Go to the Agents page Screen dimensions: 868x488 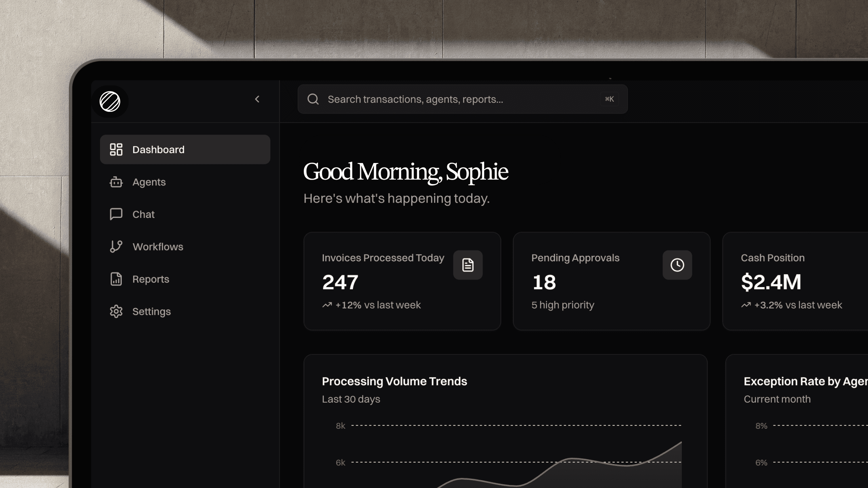click(x=185, y=182)
